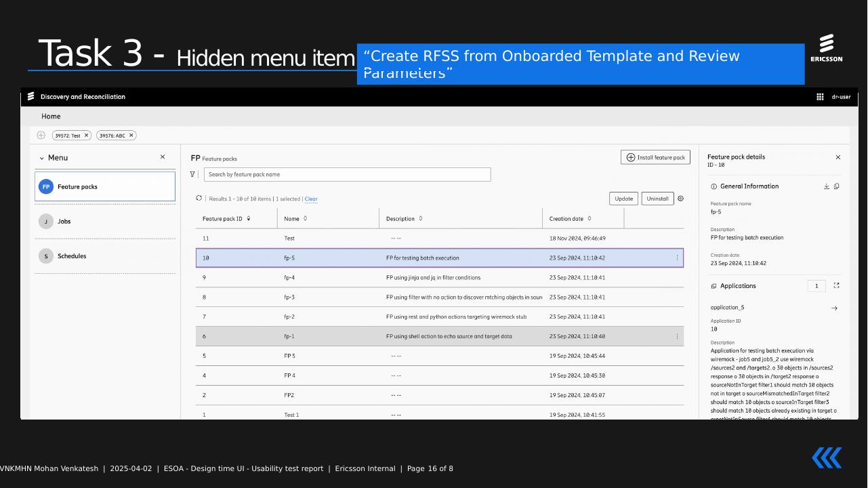Sort by the Description column

(421, 218)
